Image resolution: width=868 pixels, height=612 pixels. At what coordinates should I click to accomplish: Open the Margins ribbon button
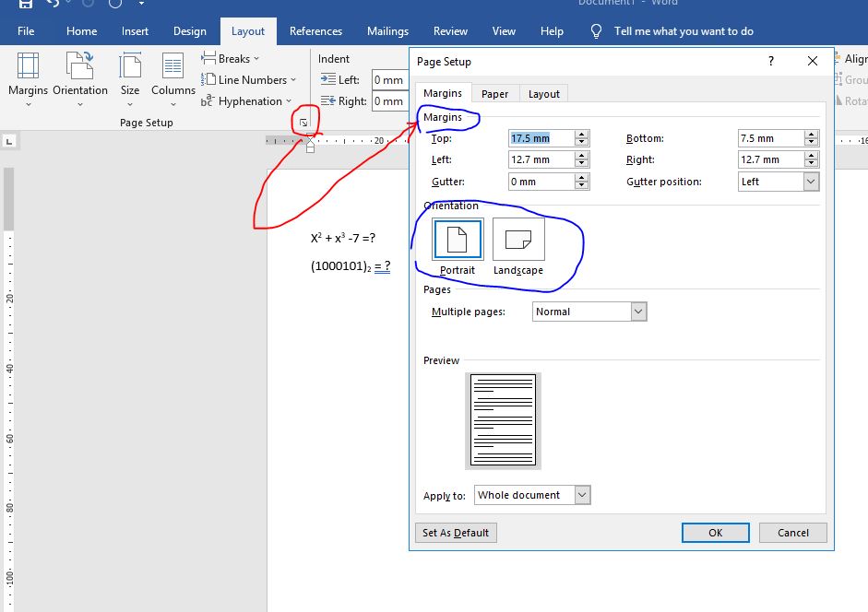point(28,75)
